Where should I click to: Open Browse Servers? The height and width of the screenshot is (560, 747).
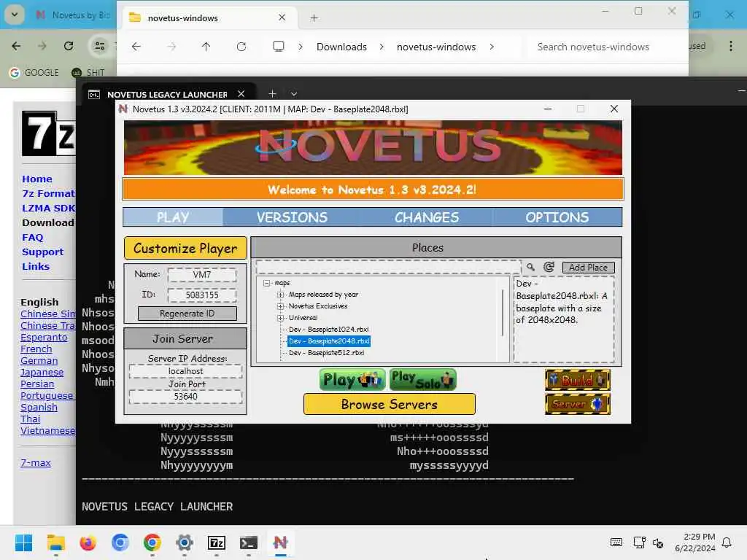[390, 404]
